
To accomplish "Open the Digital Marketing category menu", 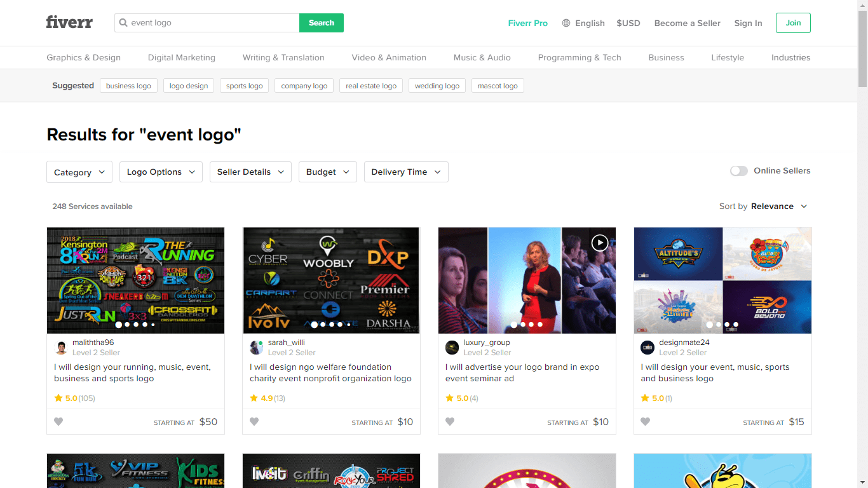I will pos(182,57).
